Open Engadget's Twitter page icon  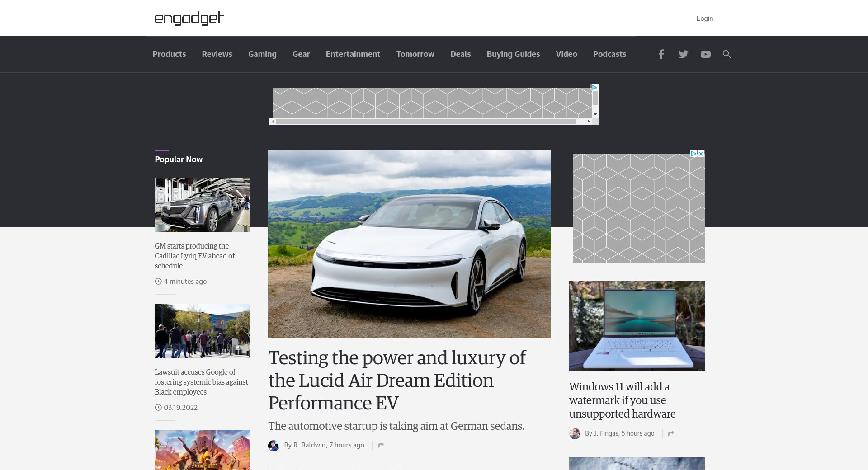tap(683, 54)
